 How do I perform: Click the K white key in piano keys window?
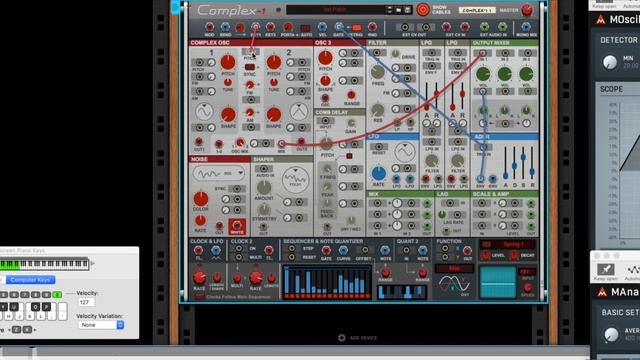click(x=30, y=316)
